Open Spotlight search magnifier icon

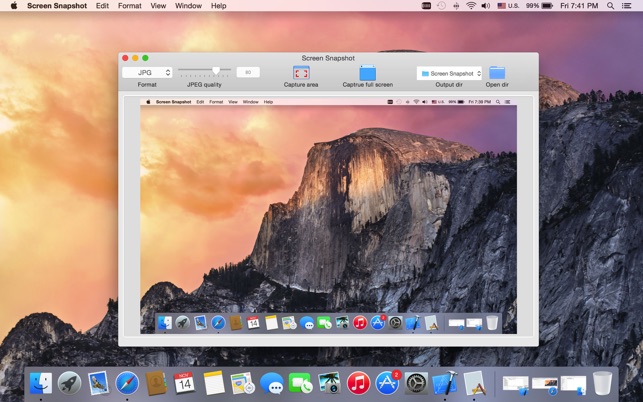point(611,6)
